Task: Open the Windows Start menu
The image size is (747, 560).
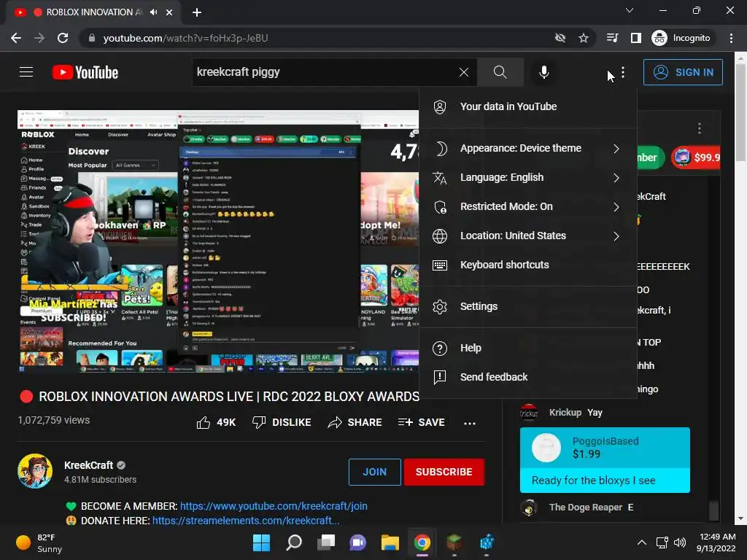Action: [x=261, y=542]
